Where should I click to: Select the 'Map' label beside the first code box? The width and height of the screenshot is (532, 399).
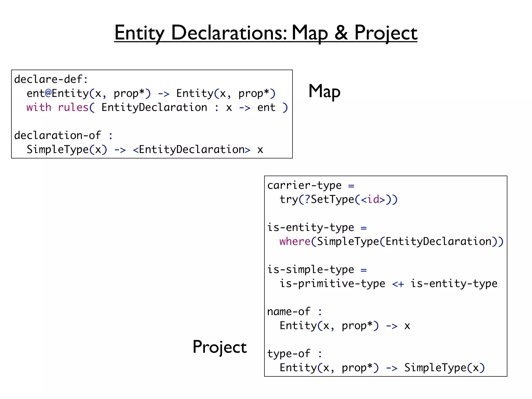(324, 92)
